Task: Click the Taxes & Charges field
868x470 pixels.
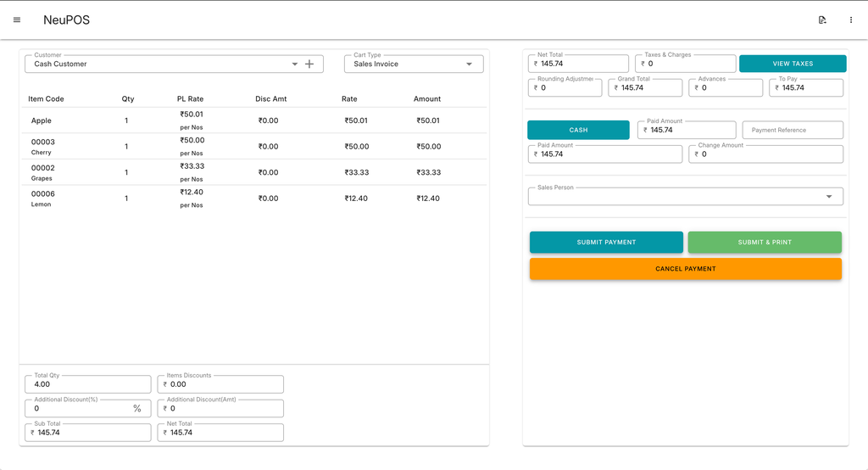Action: tap(685, 64)
